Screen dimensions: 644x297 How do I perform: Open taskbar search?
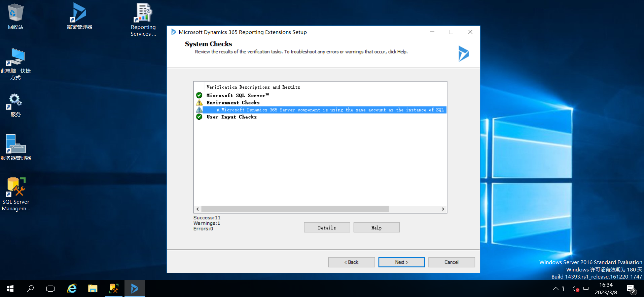pos(30,289)
